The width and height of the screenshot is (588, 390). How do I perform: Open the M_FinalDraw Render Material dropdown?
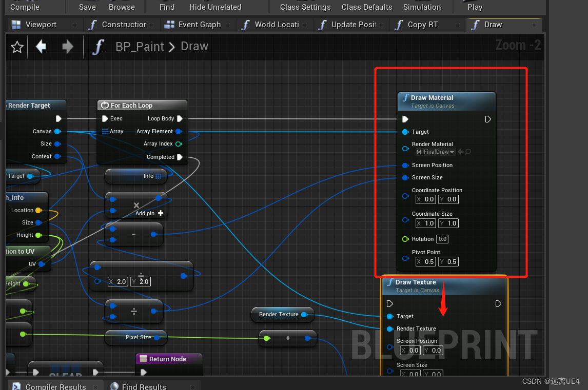point(435,152)
